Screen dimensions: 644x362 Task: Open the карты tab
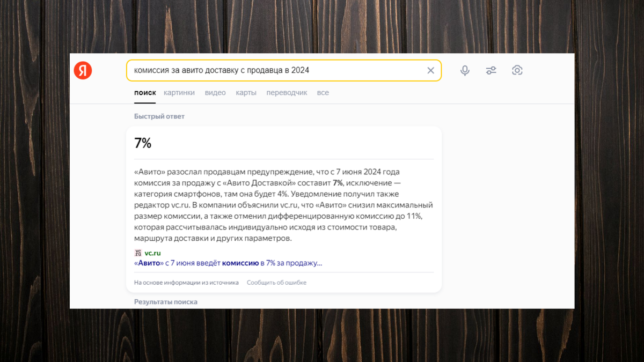tap(246, 93)
